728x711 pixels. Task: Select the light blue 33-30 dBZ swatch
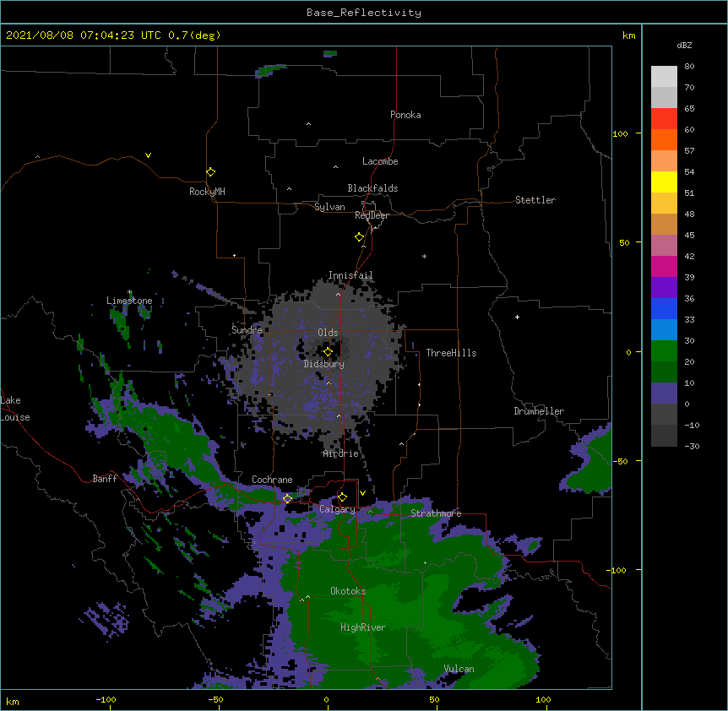coord(664,329)
